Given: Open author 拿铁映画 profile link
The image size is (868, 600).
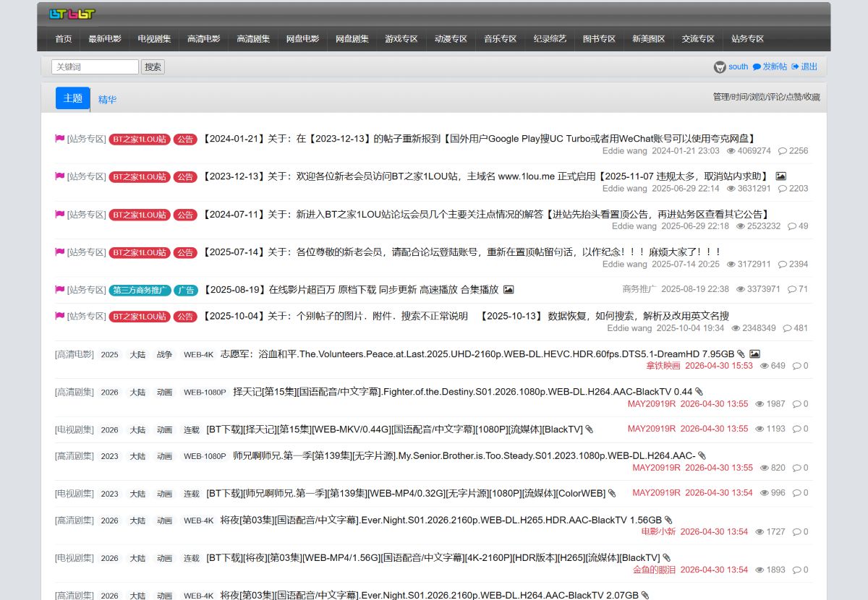Looking at the screenshot, I should [x=663, y=366].
